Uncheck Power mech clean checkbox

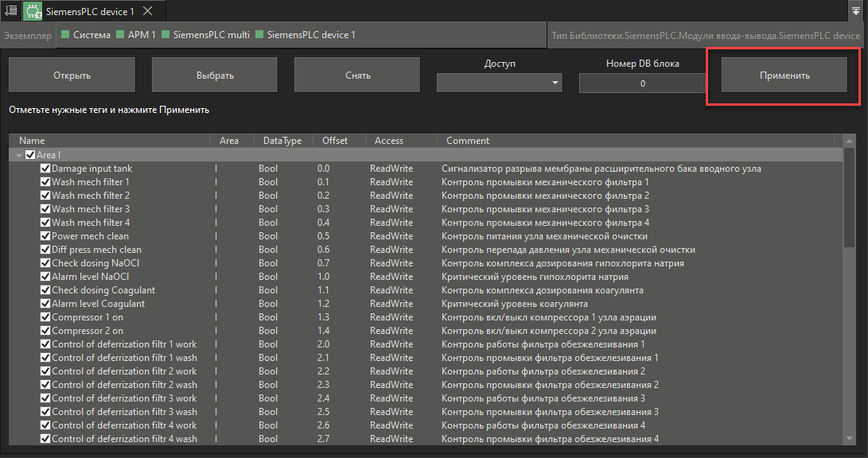[45, 236]
